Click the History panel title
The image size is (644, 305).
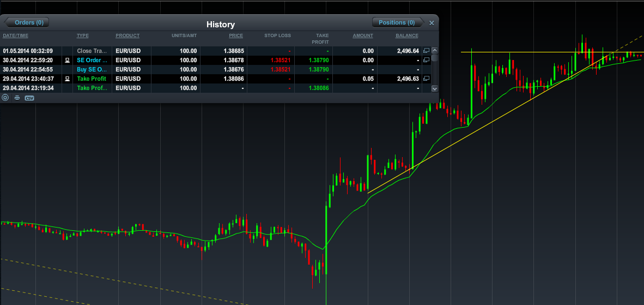(221, 25)
